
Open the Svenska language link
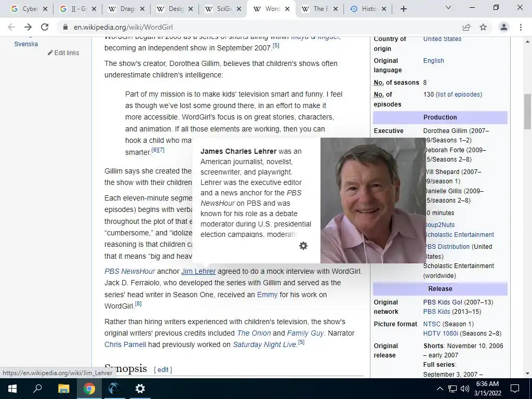tap(26, 44)
